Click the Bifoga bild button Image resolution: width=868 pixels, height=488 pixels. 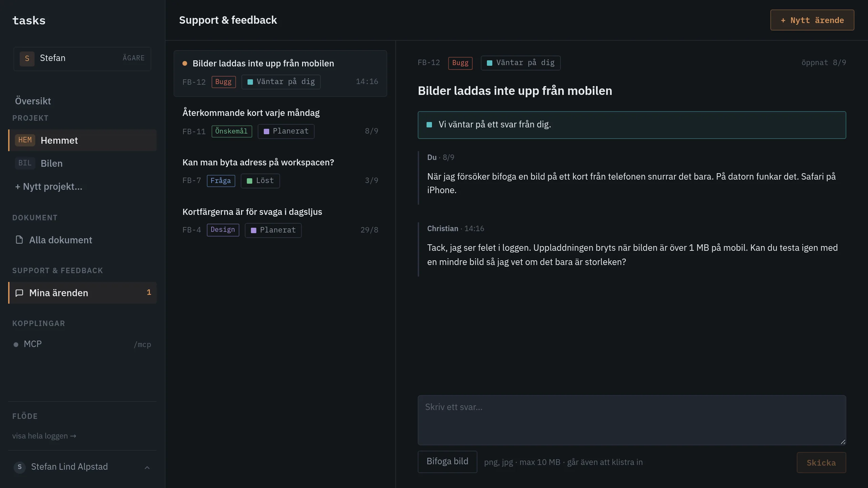[x=447, y=462]
